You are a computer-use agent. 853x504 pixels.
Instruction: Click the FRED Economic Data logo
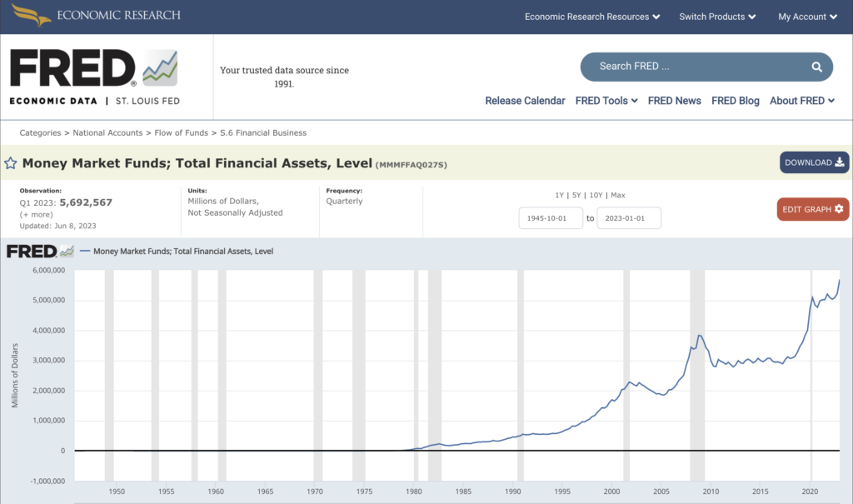[x=95, y=77]
